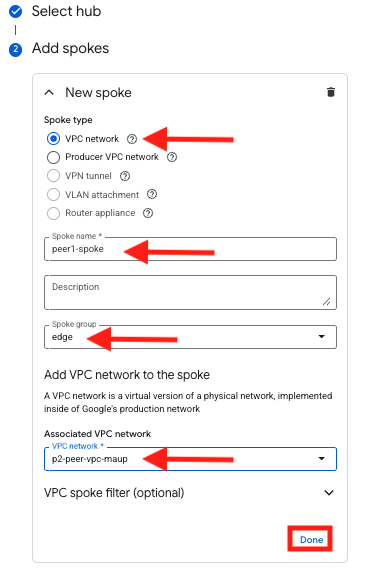Open help icon beside Router appliance
The image size is (368, 572).
[148, 213]
